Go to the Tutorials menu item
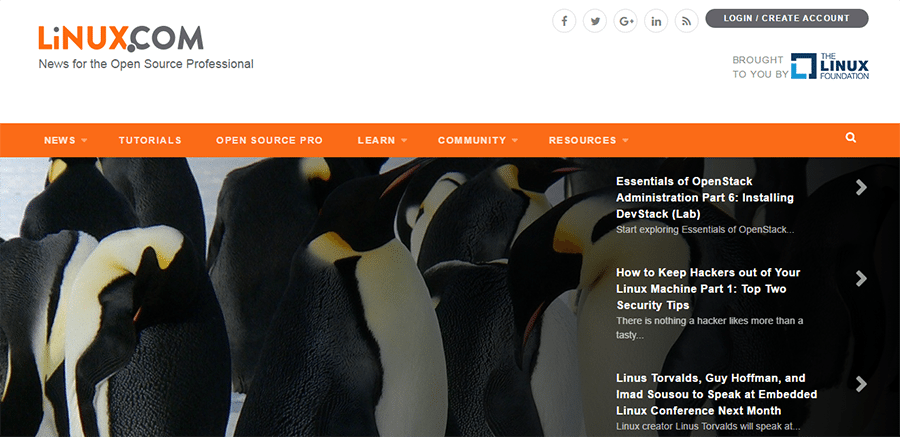 150,141
